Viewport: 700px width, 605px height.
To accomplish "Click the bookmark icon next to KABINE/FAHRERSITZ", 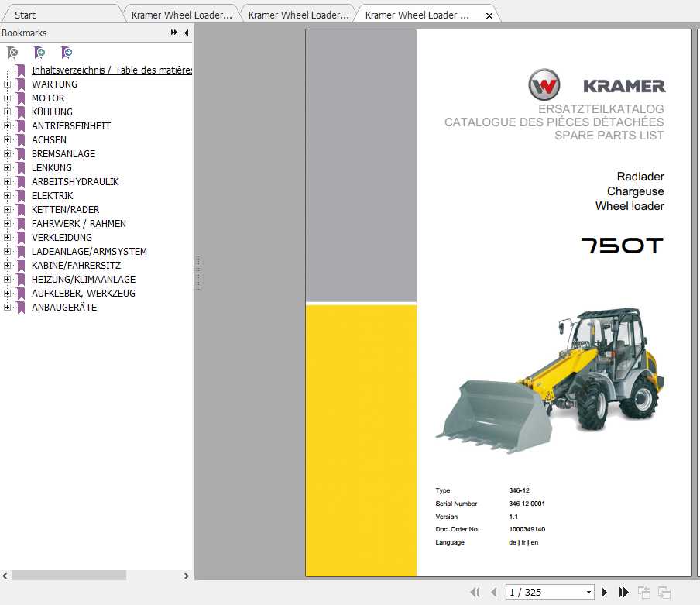I will coord(21,265).
